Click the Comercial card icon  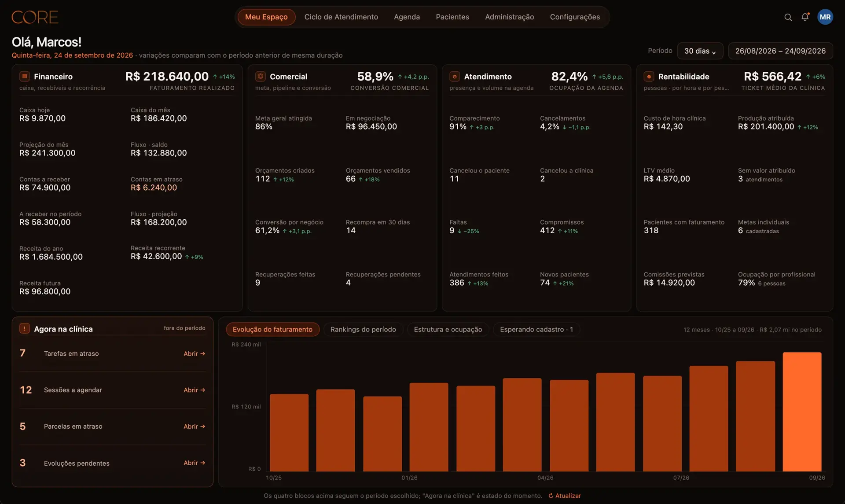(x=261, y=76)
